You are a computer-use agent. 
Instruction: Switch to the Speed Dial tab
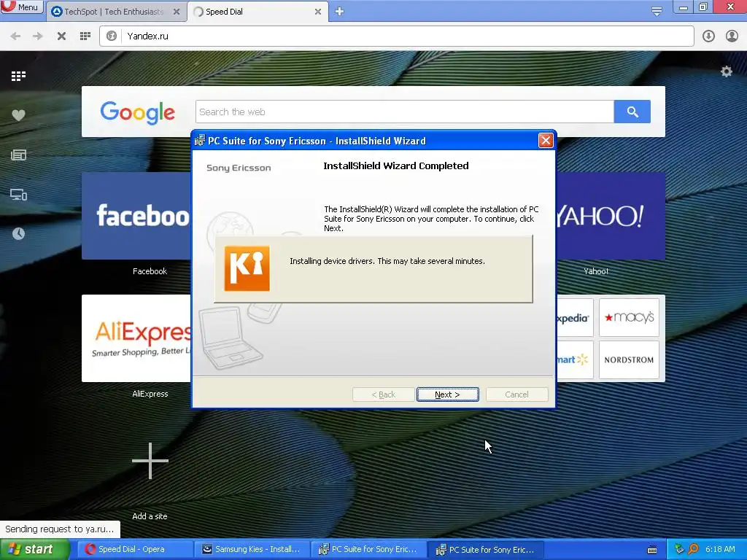tap(258, 12)
